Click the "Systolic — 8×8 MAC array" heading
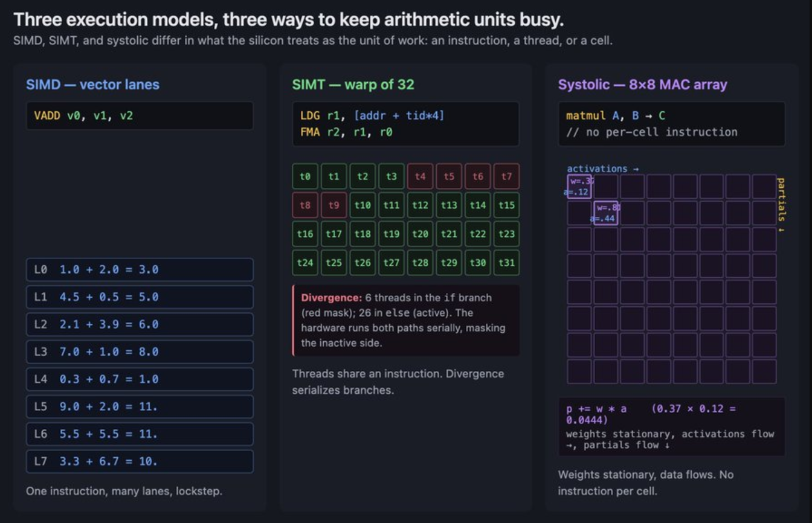The image size is (812, 523). coord(642,85)
